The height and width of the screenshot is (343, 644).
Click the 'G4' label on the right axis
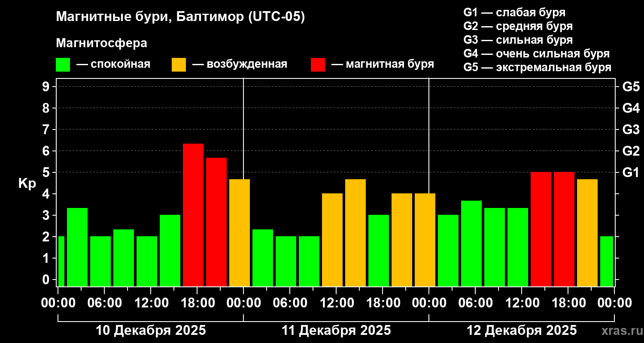[631, 108]
